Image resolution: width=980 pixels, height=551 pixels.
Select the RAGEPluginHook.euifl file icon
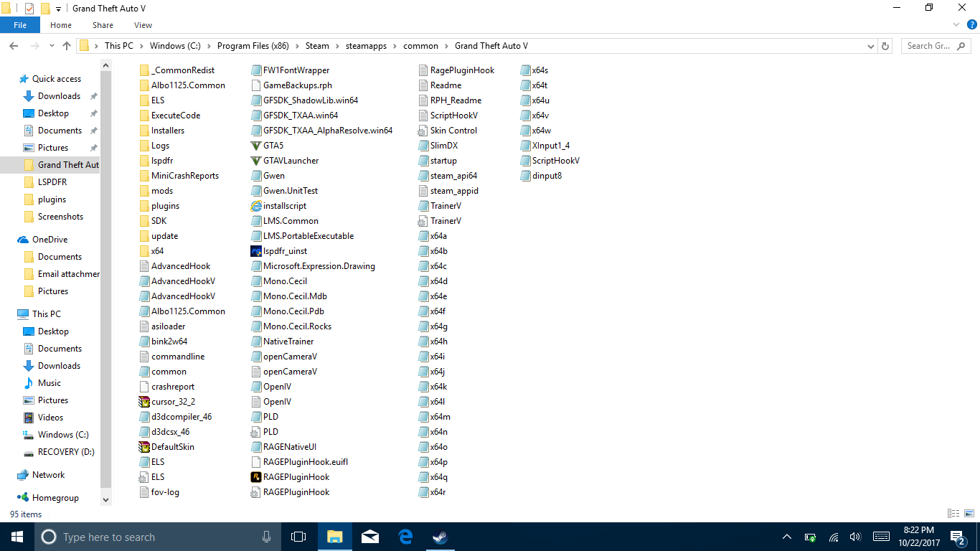[256, 462]
